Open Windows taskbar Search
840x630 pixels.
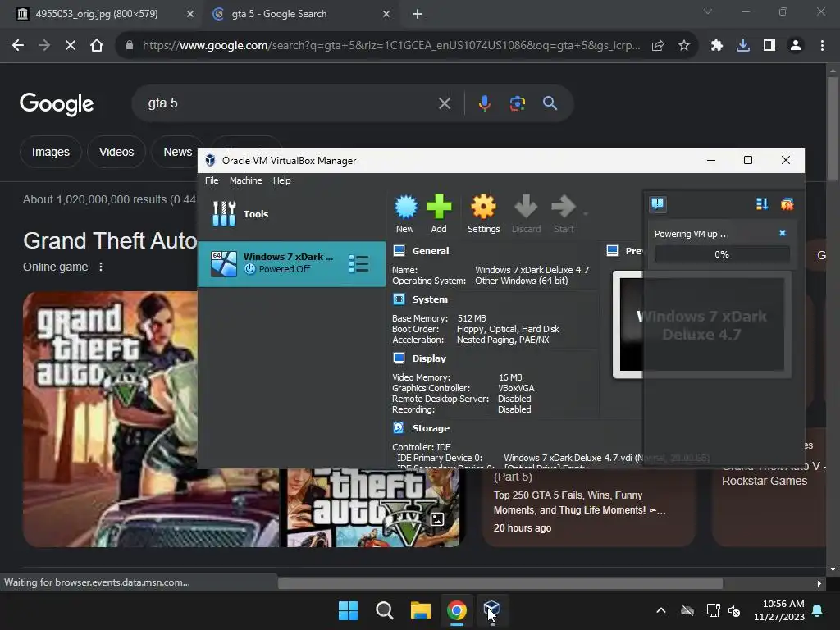pyautogui.click(x=384, y=610)
